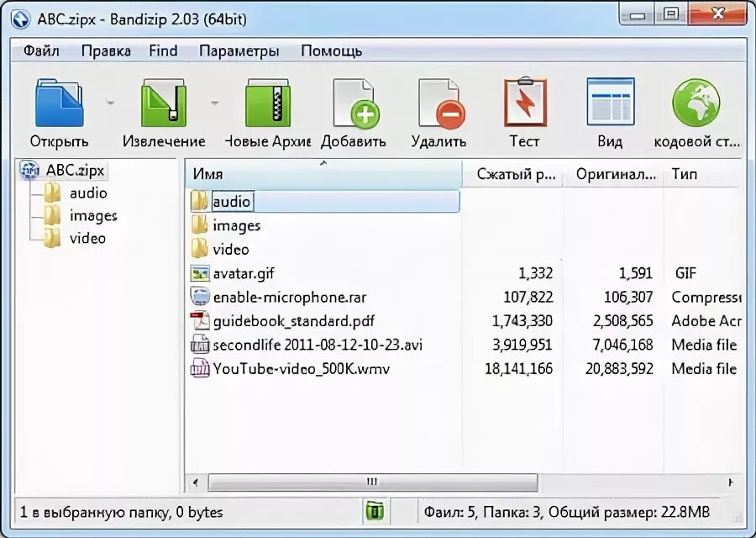The image size is (756, 538).
Task: Select audio folder in the left tree
Action: click(x=88, y=193)
